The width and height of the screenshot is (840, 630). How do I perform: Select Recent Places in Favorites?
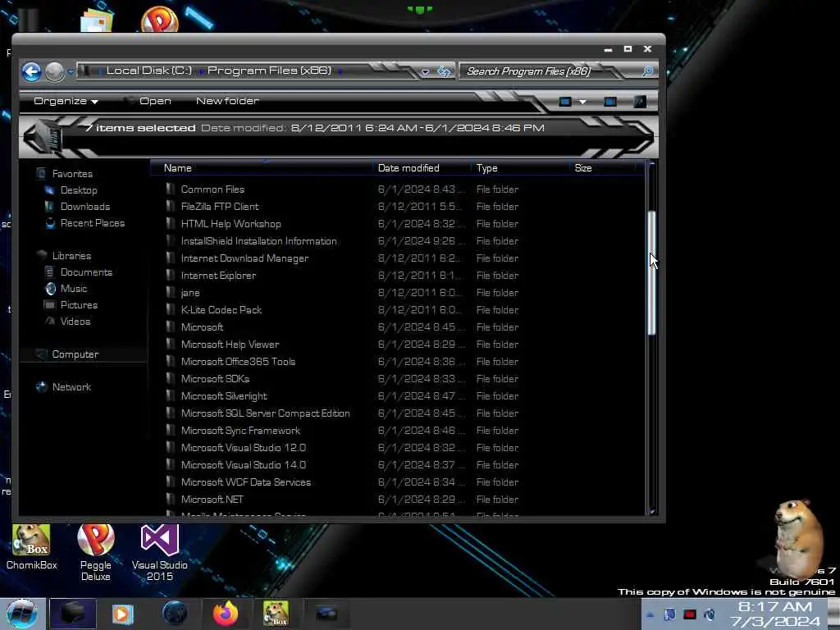92,223
